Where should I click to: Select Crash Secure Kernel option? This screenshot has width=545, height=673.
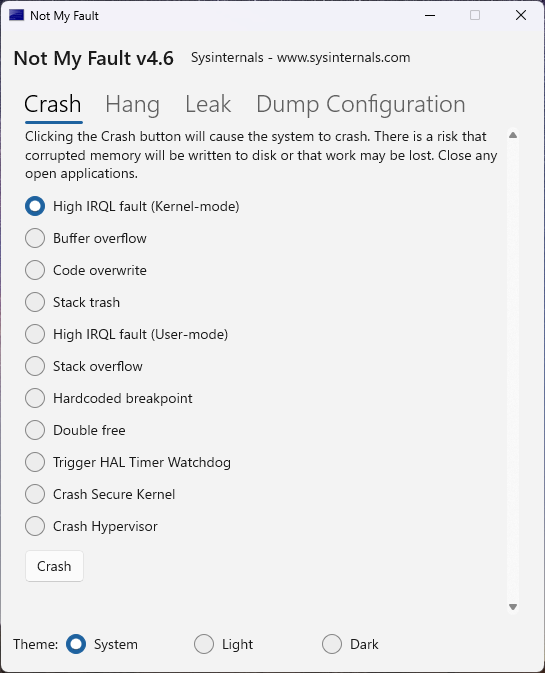(35, 494)
